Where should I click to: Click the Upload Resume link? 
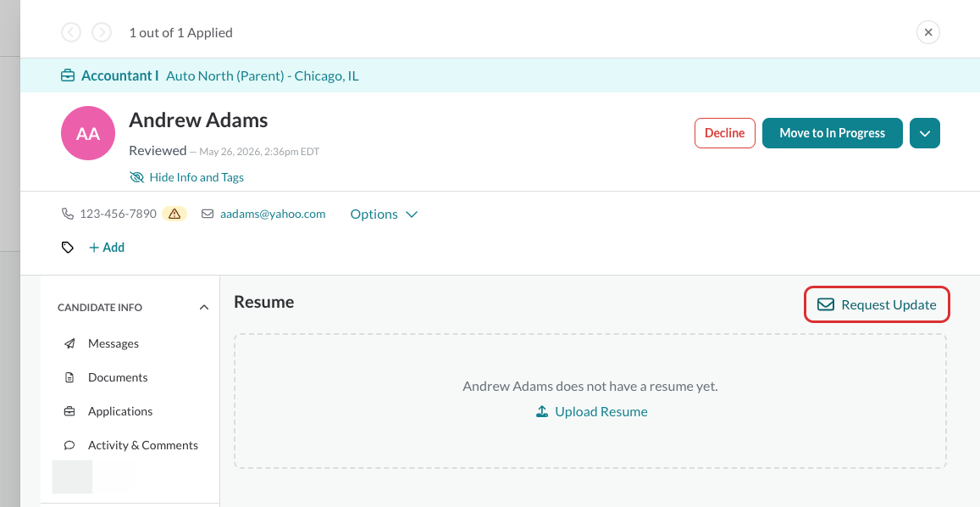tap(592, 411)
